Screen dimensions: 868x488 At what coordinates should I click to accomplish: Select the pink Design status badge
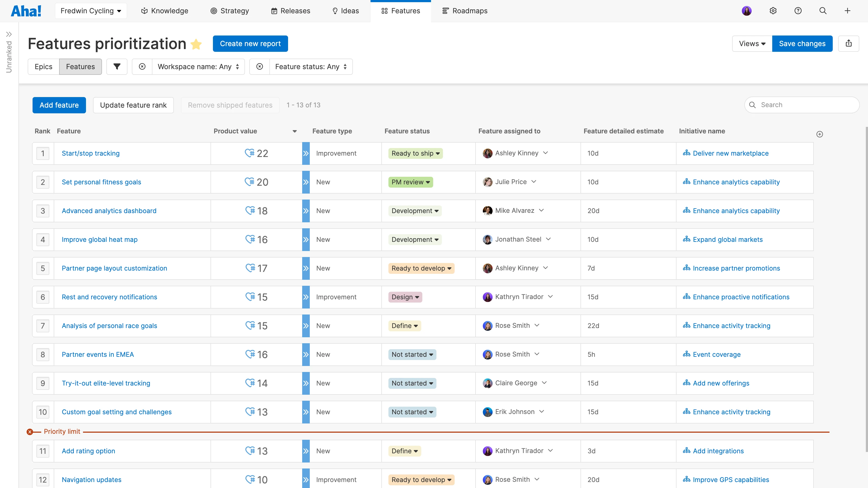(x=405, y=297)
